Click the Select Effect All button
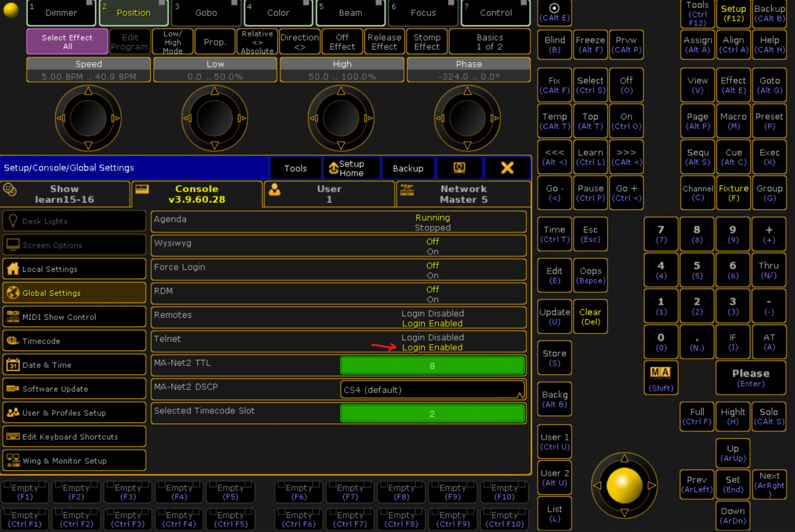Viewport: 795px width, 532px height. point(67,42)
